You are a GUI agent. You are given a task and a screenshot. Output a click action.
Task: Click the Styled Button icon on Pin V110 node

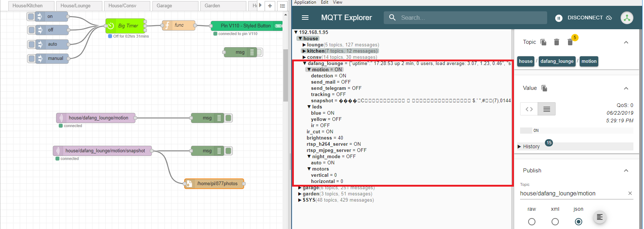(x=279, y=26)
